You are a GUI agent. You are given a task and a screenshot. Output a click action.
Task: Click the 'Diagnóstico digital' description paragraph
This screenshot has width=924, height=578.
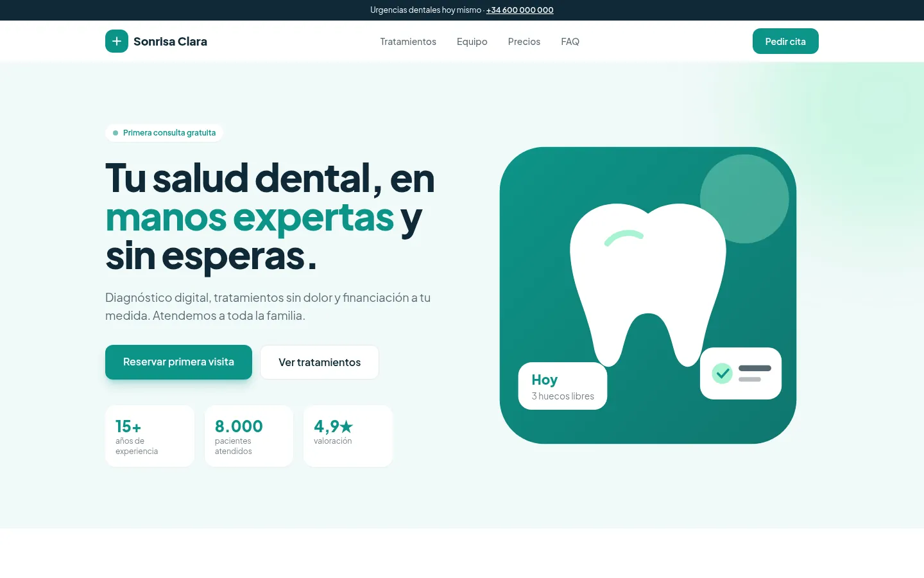pyautogui.click(x=268, y=306)
